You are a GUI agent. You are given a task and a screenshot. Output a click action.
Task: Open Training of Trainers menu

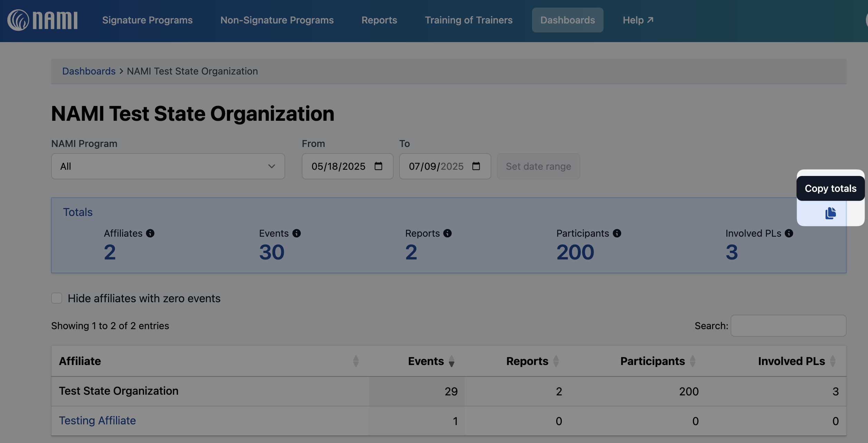pyautogui.click(x=469, y=20)
